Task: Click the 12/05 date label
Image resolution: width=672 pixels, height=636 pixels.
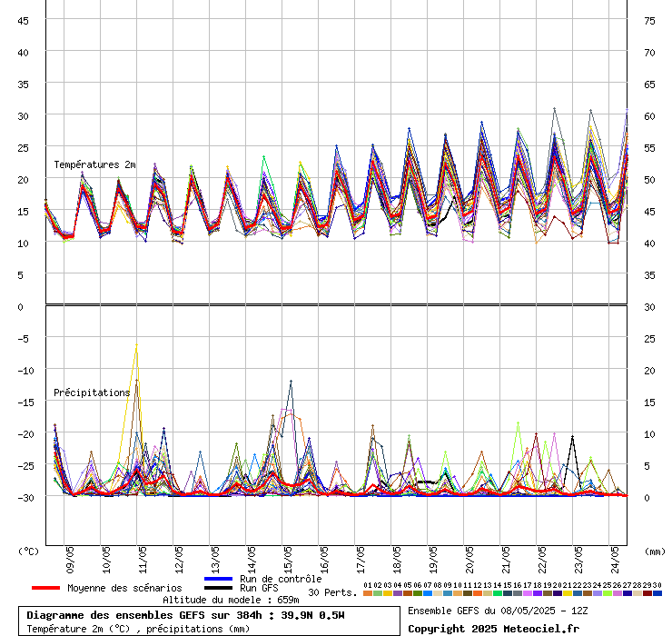Action: click(x=179, y=560)
